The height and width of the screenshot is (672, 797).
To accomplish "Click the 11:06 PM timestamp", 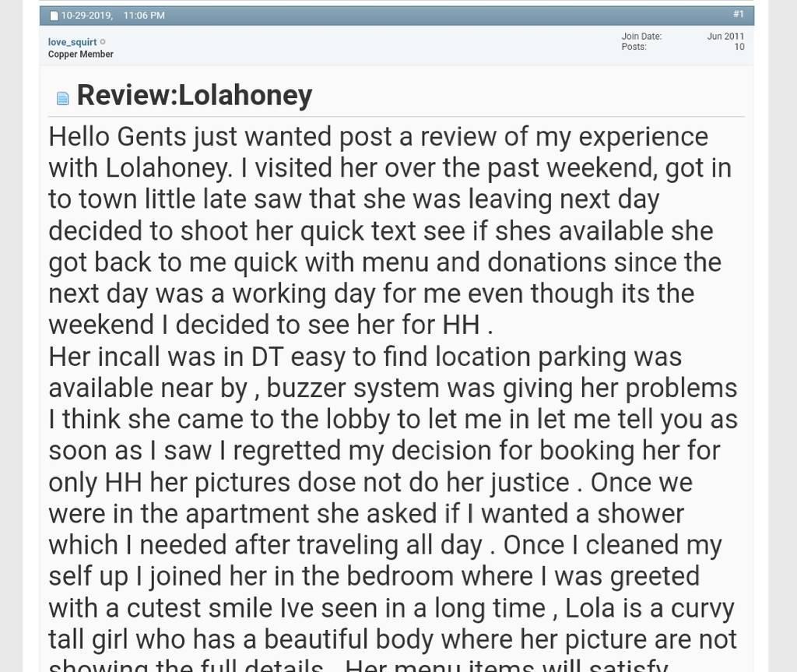I will (x=144, y=16).
